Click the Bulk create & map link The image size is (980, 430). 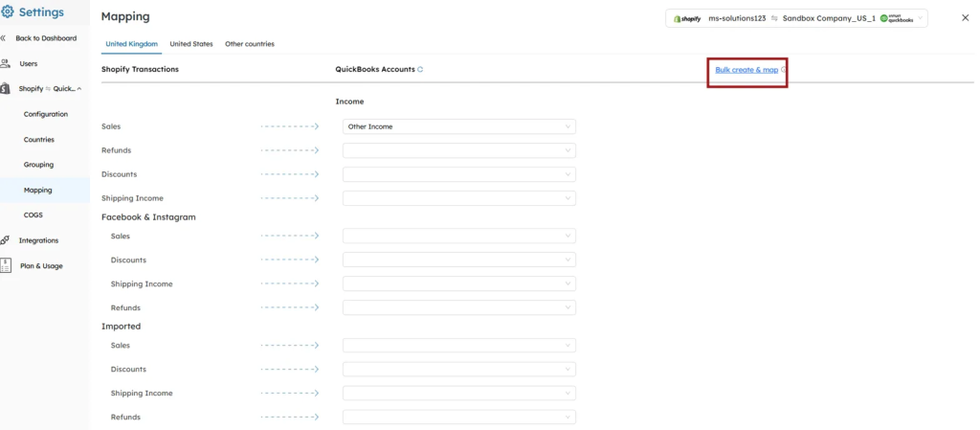click(x=746, y=70)
